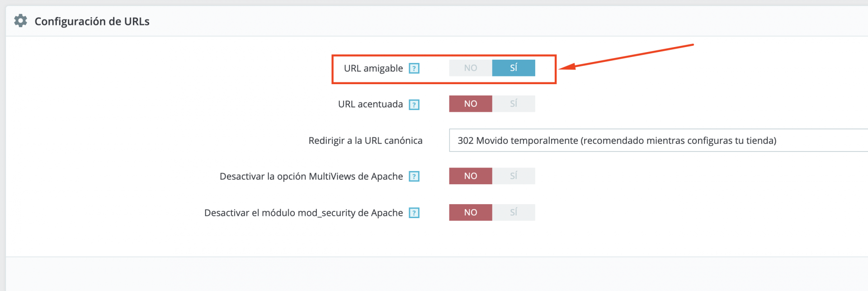Image resolution: width=868 pixels, height=291 pixels.
Task: Click the URL amigable label
Action: coord(373,68)
